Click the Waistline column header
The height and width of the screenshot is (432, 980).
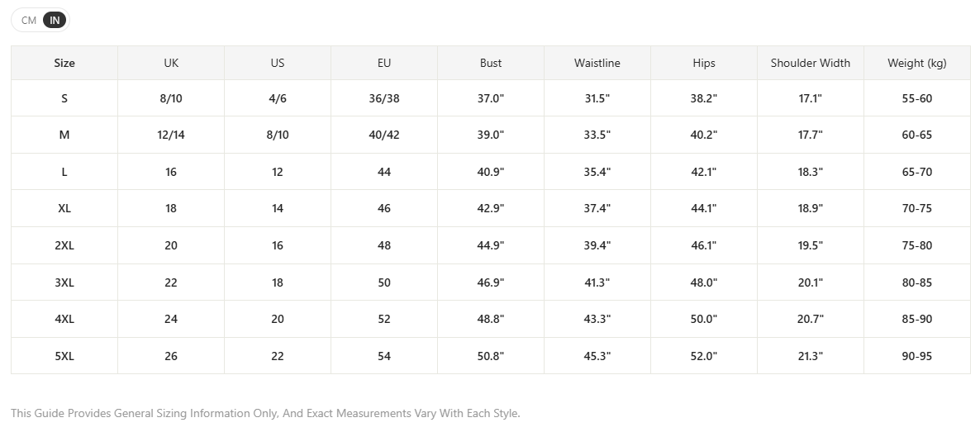(x=597, y=63)
